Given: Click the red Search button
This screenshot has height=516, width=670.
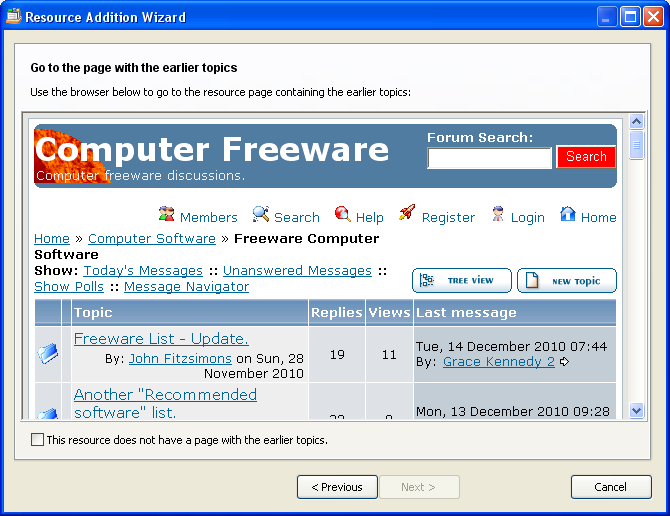Looking at the screenshot, I should pyautogui.click(x=586, y=157).
